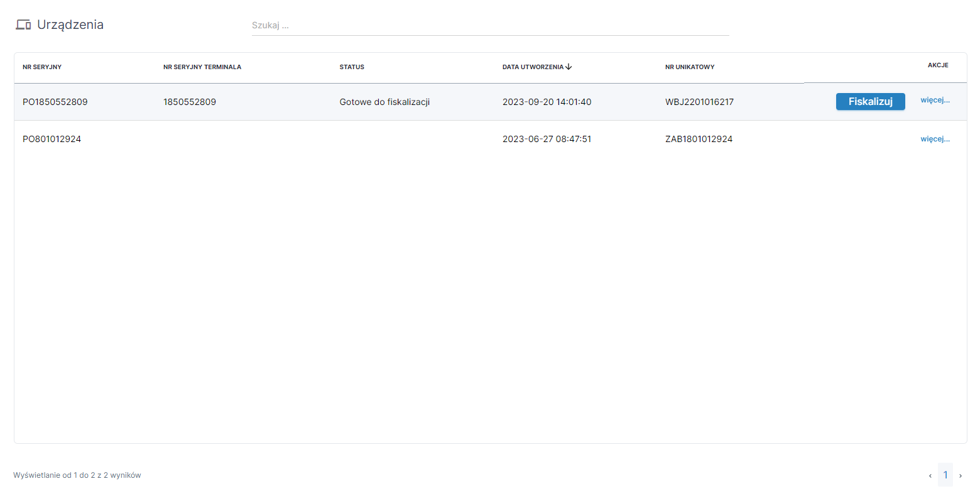Click unique number WBJ2201016217
Image resolution: width=980 pixels, height=491 pixels.
click(x=699, y=102)
